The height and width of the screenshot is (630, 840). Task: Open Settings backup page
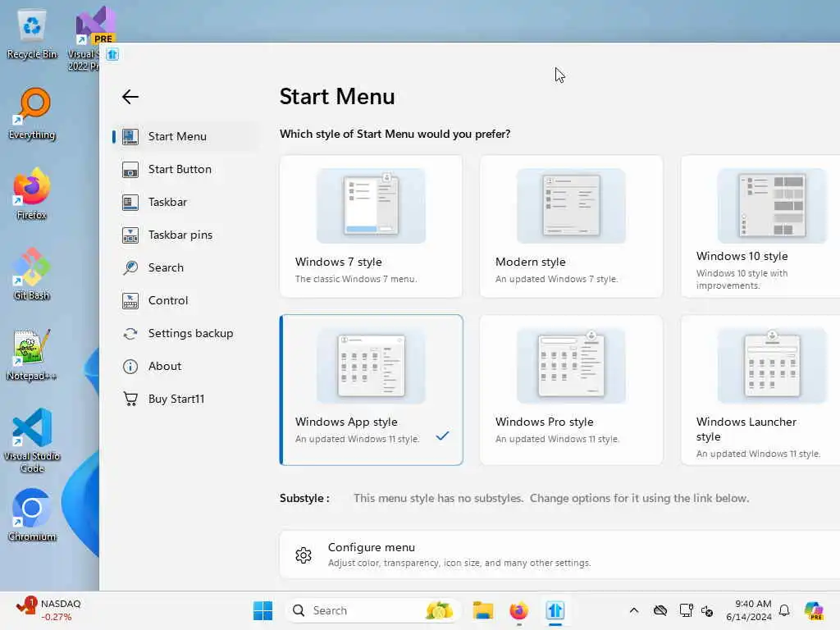(x=185, y=333)
